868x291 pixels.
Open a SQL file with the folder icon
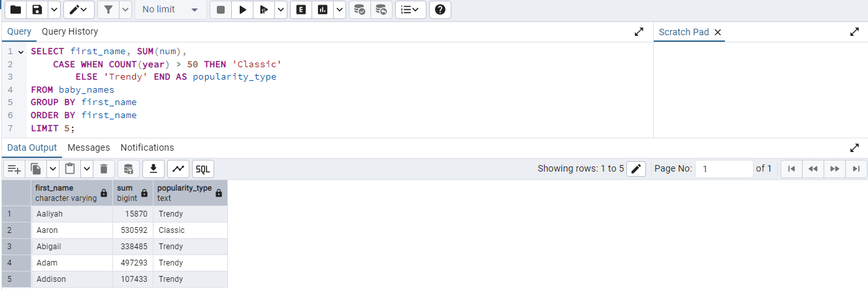pos(16,10)
